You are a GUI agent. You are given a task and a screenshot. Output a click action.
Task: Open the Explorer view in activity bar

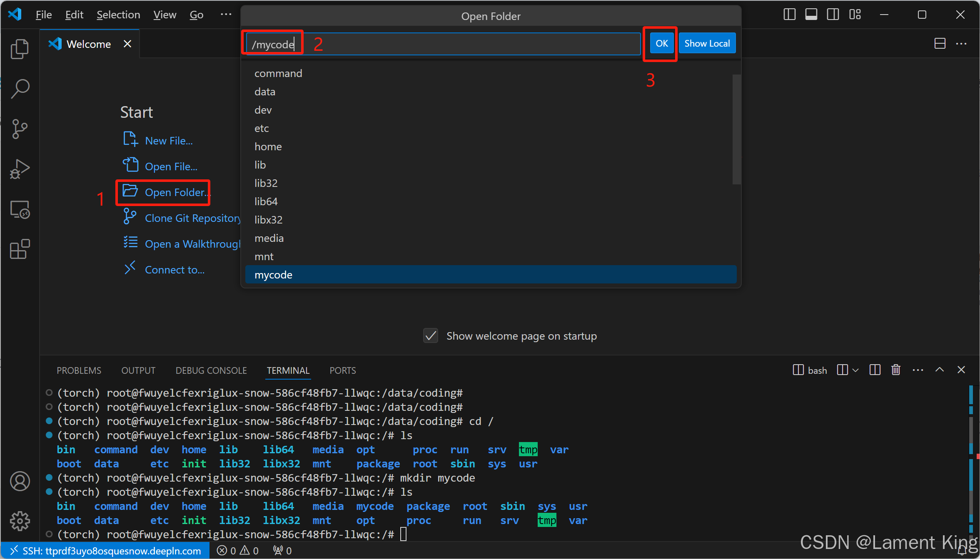[x=20, y=49]
